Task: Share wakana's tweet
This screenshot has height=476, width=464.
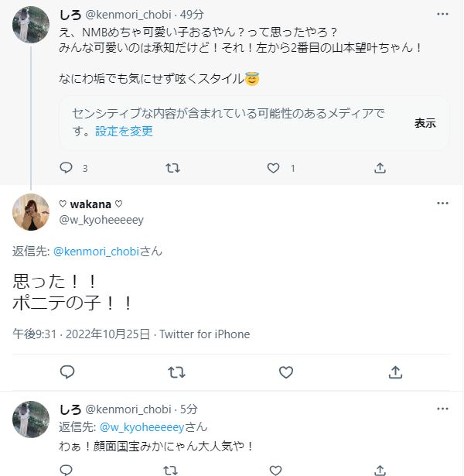Action: [x=395, y=372]
